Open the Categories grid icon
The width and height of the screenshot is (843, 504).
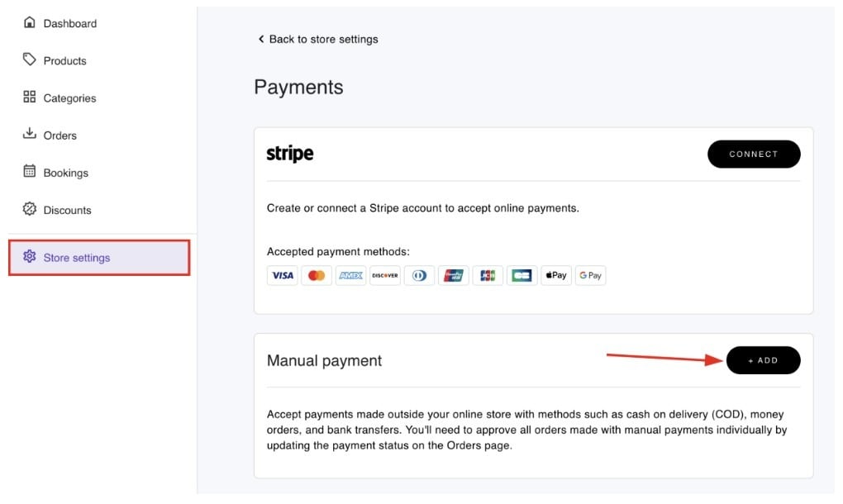click(30, 97)
